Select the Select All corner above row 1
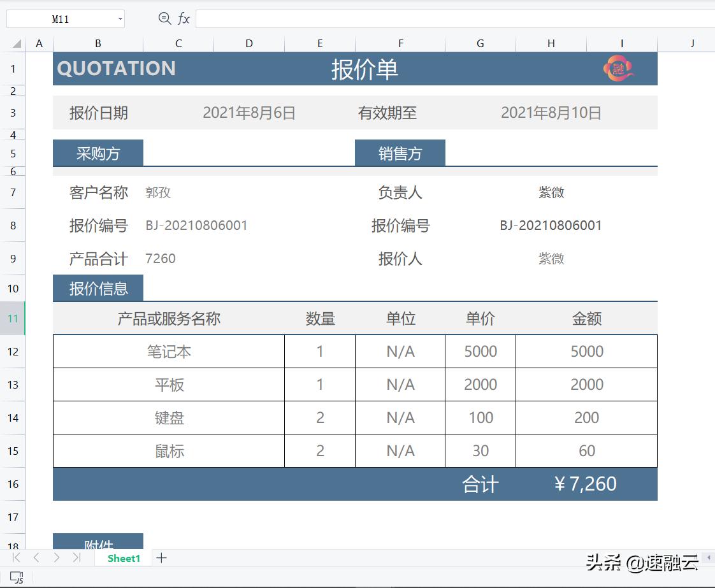 point(14,43)
